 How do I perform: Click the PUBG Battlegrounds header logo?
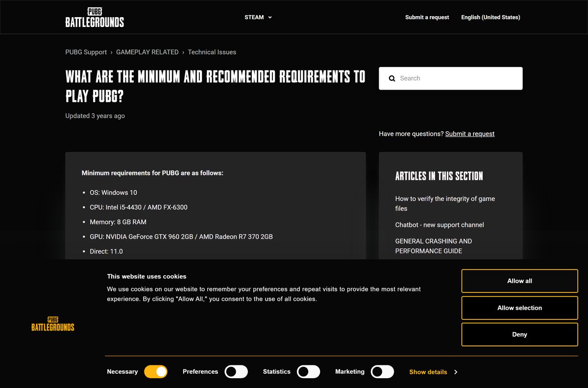pyautogui.click(x=95, y=17)
